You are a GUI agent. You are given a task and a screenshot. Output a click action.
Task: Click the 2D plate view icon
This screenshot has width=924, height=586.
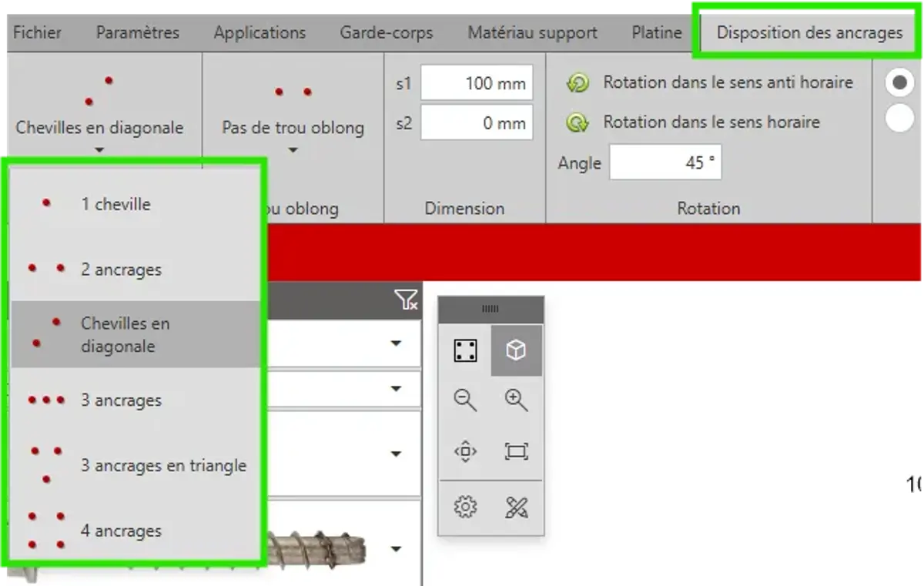click(x=465, y=350)
